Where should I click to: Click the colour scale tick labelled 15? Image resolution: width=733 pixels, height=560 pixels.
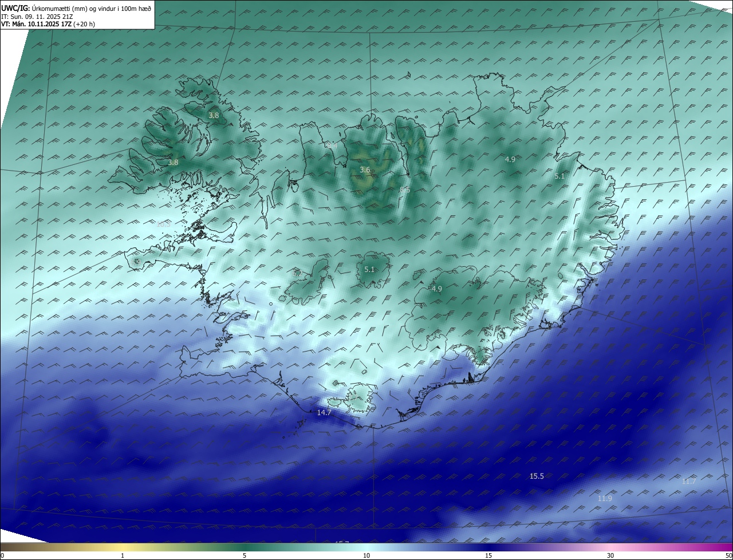coord(488,555)
